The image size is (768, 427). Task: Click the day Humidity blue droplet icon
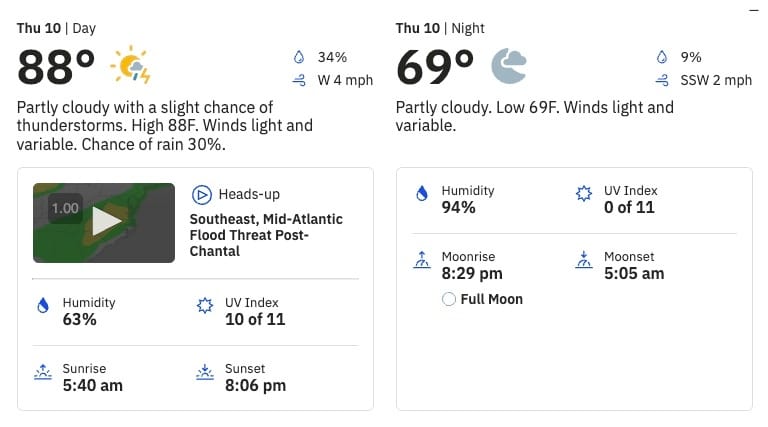click(x=43, y=306)
